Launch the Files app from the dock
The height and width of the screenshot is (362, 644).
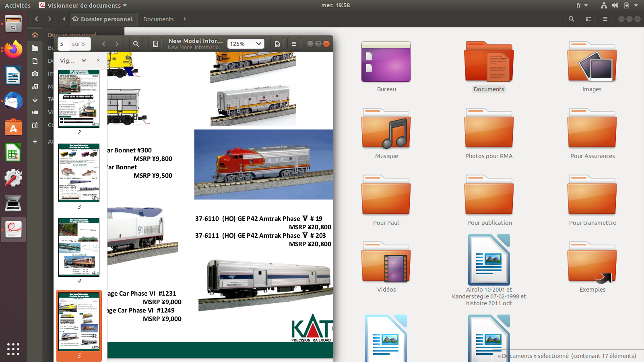(x=13, y=24)
